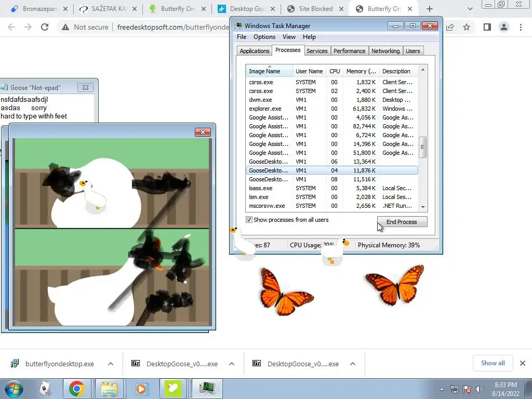
Task: Open Chrome from the taskbar
Action: 77,389
